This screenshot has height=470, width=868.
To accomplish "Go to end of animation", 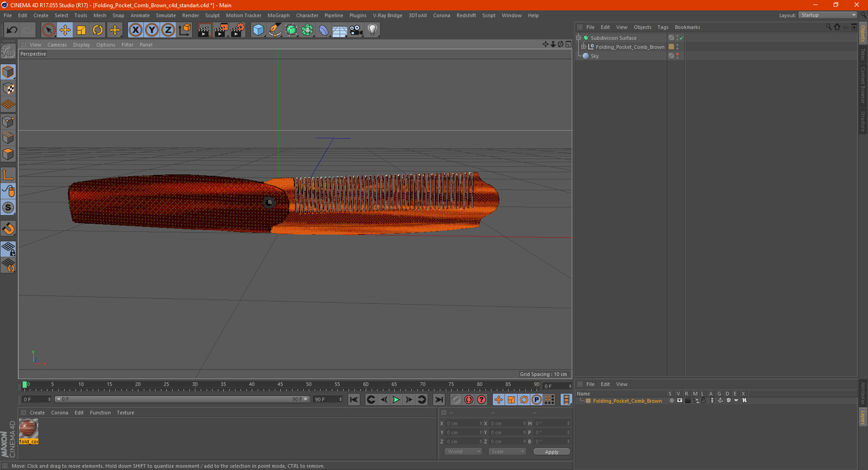I will pos(439,399).
